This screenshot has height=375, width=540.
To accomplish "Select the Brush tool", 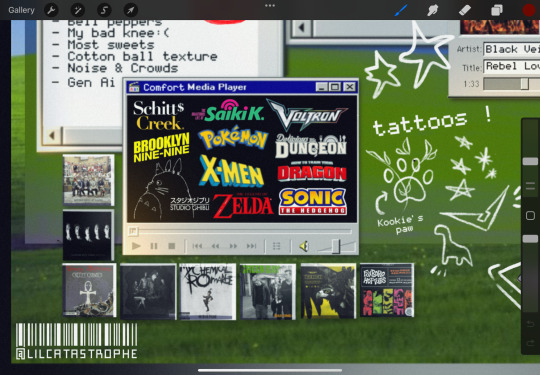I will click(x=401, y=10).
